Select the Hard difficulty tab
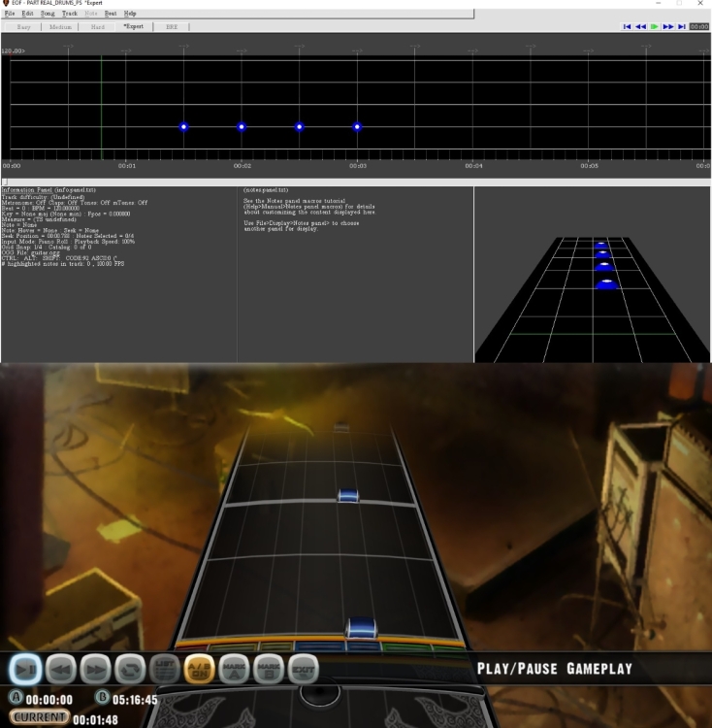The width and height of the screenshot is (712, 728). [98, 27]
